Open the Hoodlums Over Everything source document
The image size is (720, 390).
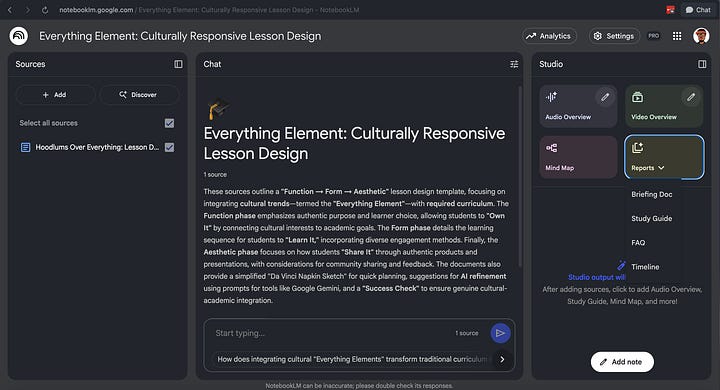(x=97, y=147)
